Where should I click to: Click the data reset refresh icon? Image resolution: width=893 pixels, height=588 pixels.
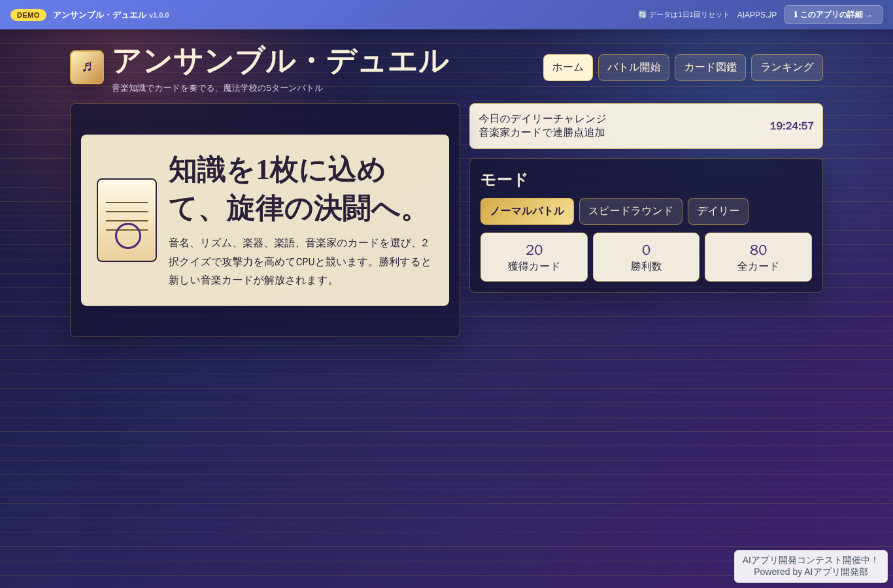(642, 14)
